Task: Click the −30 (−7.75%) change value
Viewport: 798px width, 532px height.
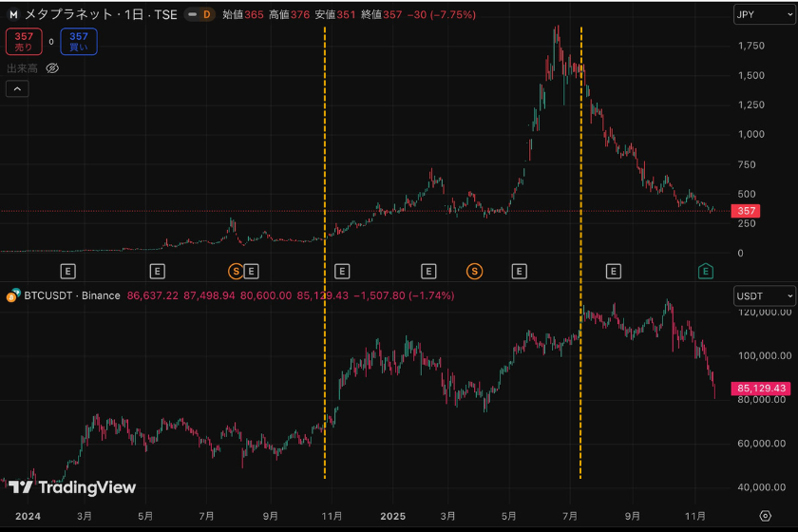Action: click(x=442, y=15)
